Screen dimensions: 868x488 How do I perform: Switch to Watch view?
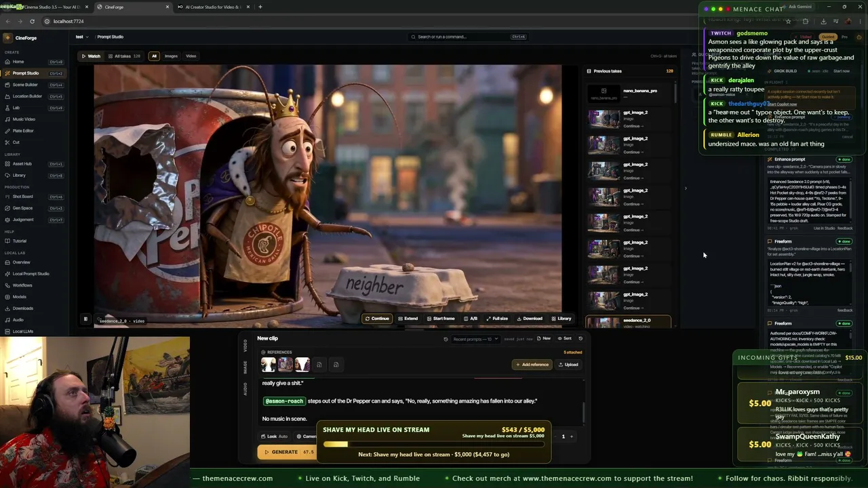91,56
